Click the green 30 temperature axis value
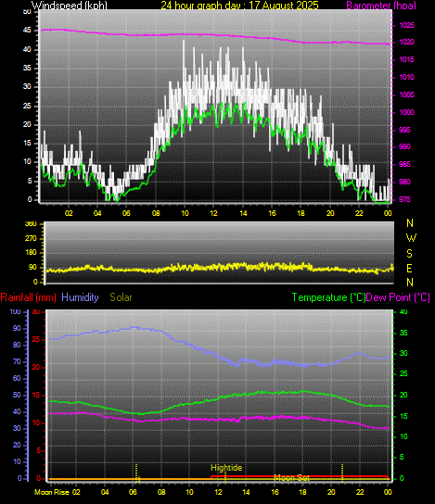435x504 pixels. click(x=403, y=353)
